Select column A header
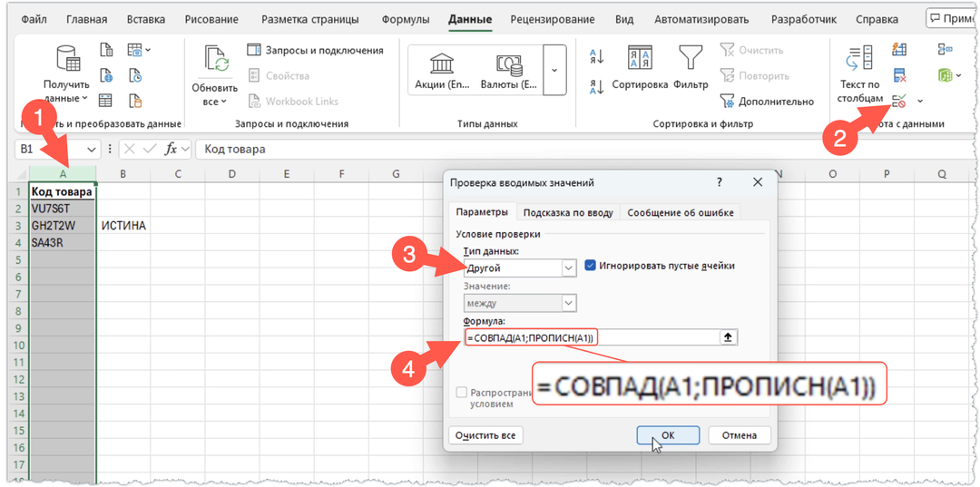This screenshot has height=487, width=980. coord(63,173)
